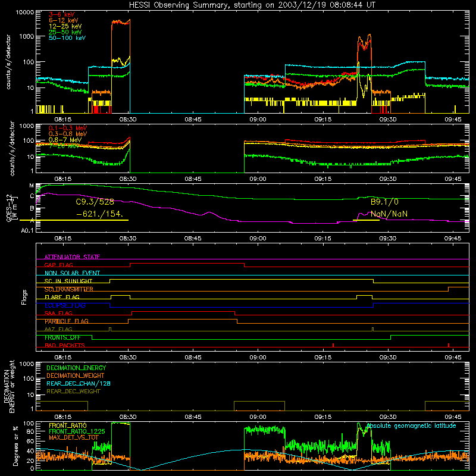Pick the yellow 12-25 keV legend entry
This screenshot has height=476, width=476.
tap(65, 26)
